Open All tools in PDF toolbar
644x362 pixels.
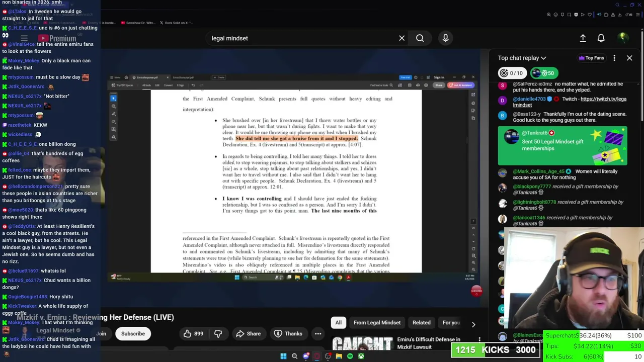tap(146, 85)
